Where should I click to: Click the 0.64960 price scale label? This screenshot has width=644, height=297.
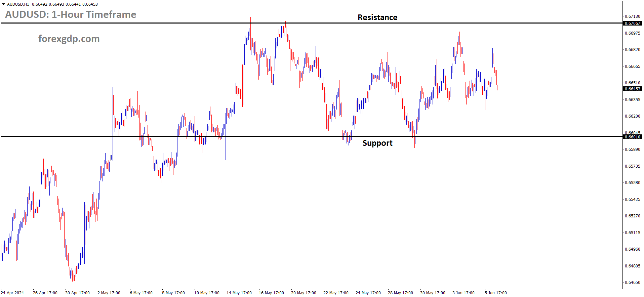coord(632,249)
